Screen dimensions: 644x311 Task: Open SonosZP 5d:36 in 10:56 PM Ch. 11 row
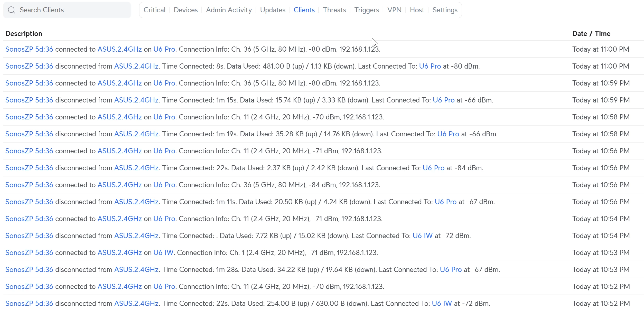pyautogui.click(x=29, y=151)
